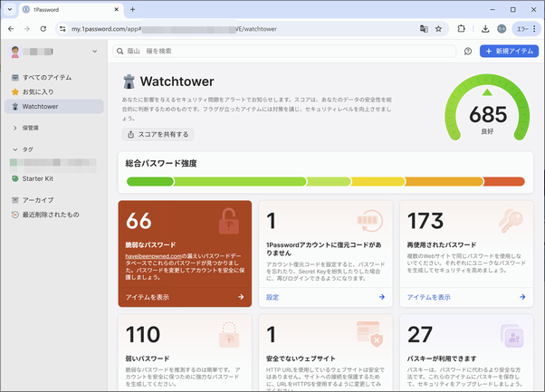Open a new browser tab
Screen dimensions: 545x392
point(132,9)
